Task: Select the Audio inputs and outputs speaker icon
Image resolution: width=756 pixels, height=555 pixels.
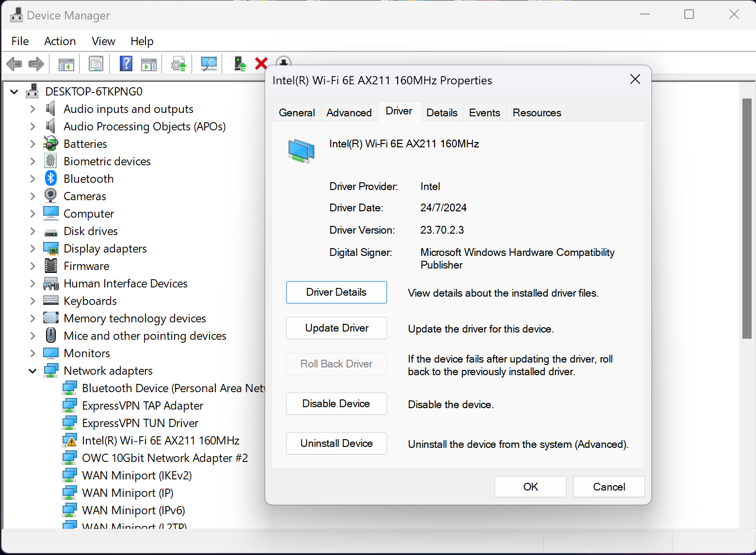Action: (50, 109)
